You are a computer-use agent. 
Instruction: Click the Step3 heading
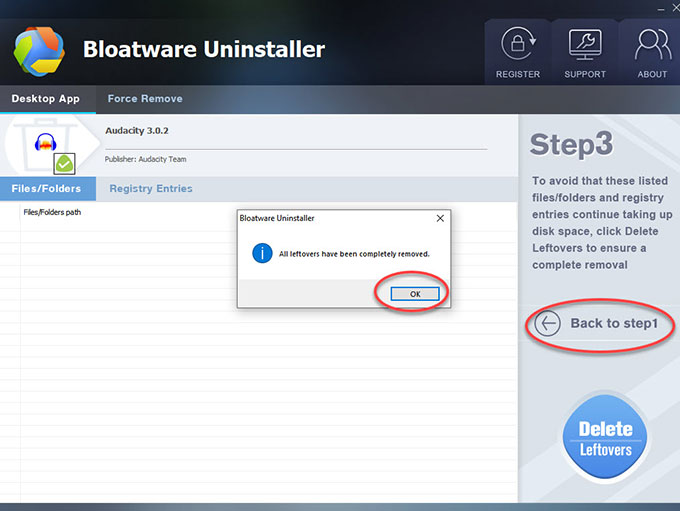tap(572, 144)
